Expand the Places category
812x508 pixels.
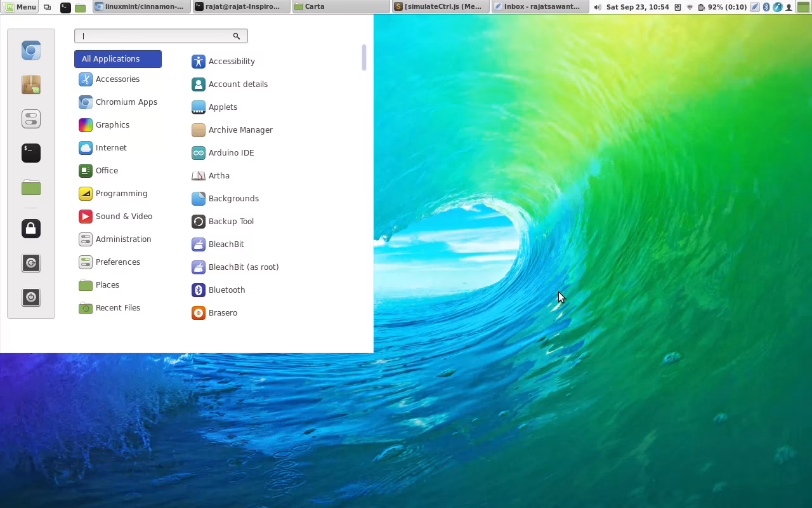click(x=106, y=284)
